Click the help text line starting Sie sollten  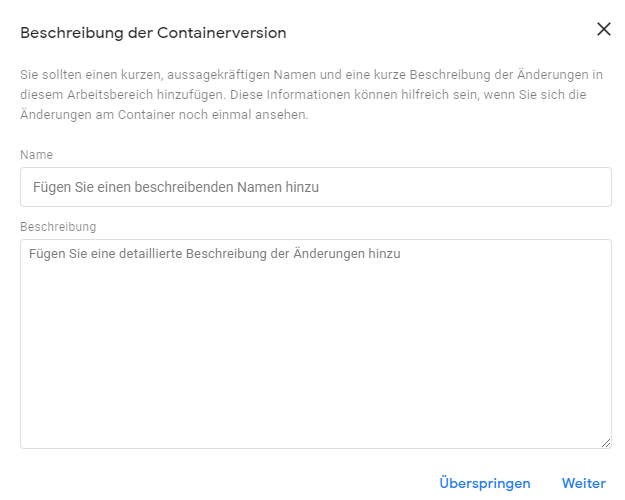coord(311,75)
